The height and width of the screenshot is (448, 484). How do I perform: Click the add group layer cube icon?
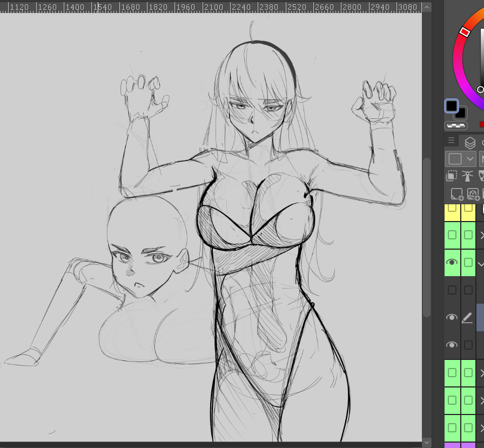473,194
